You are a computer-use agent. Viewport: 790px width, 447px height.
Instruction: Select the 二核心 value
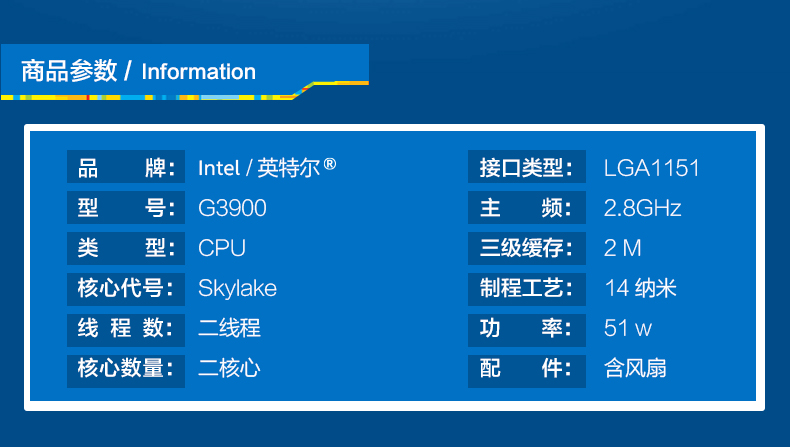click(229, 368)
